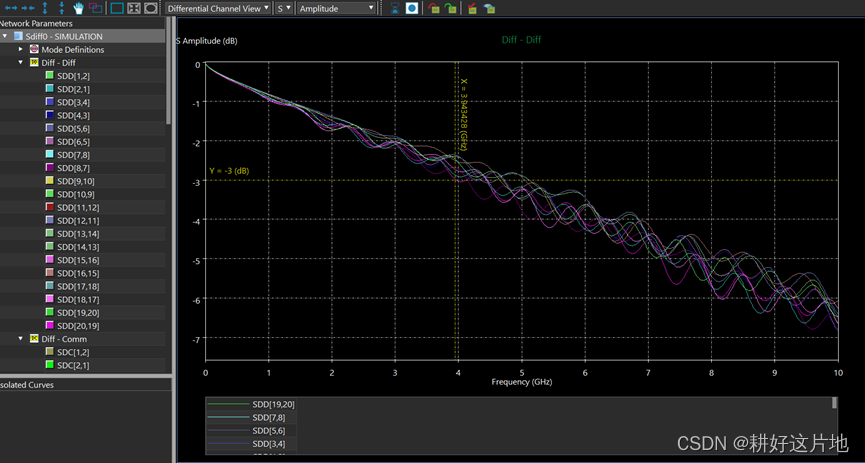Click the horizontal zoom-out arrows icon
This screenshot has width=865, height=463.
tap(10, 8)
